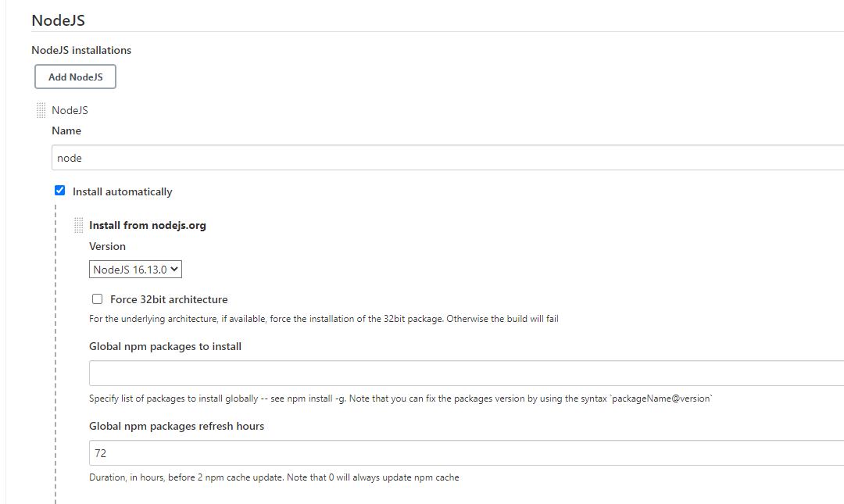The width and height of the screenshot is (844, 504).
Task: Click the drag handle next to Install from nodejs.org
Action: (x=79, y=225)
